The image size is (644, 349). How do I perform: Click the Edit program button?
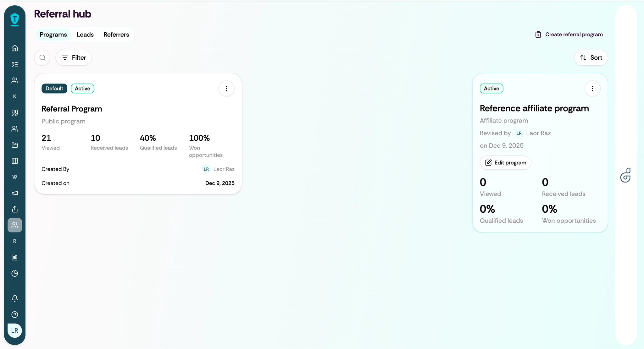(505, 163)
